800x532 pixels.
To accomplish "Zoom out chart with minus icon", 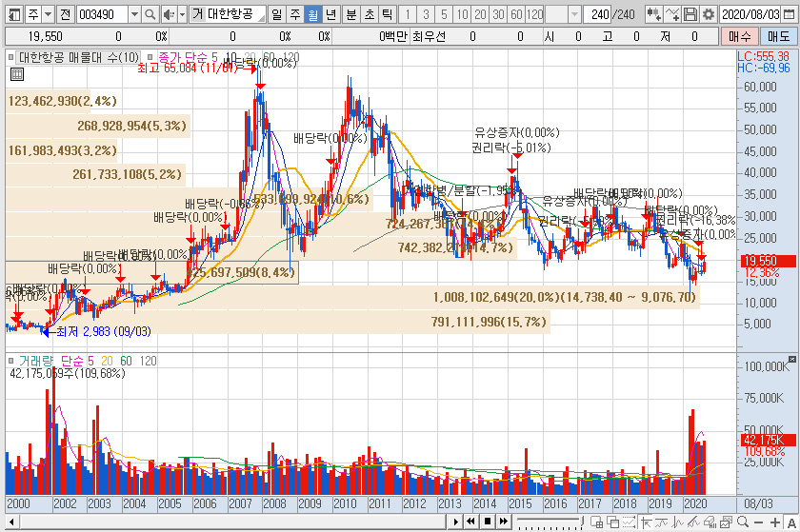I will (759, 522).
